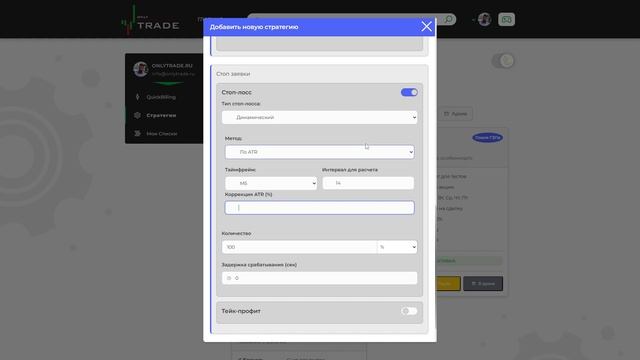Click the ONLYTRADE.RU profile avatar in sidebar

(x=141, y=69)
